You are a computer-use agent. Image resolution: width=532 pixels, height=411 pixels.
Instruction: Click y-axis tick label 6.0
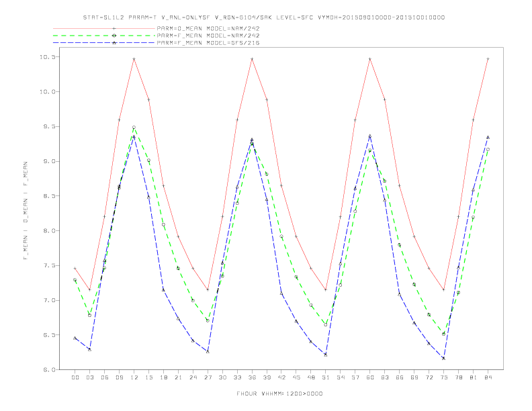coord(49,369)
